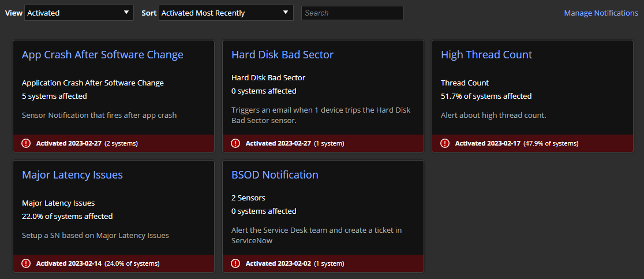Open Manage Notifications link

point(601,13)
